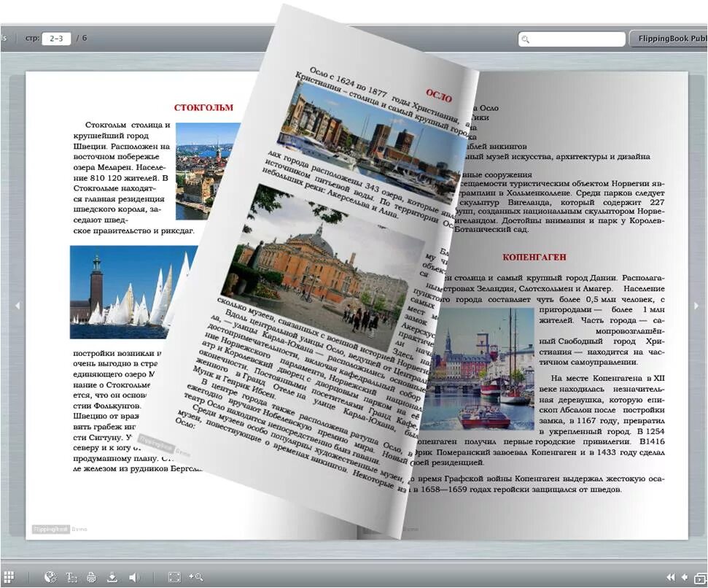Zoom in on the page
The image size is (708, 588).
click(196, 577)
